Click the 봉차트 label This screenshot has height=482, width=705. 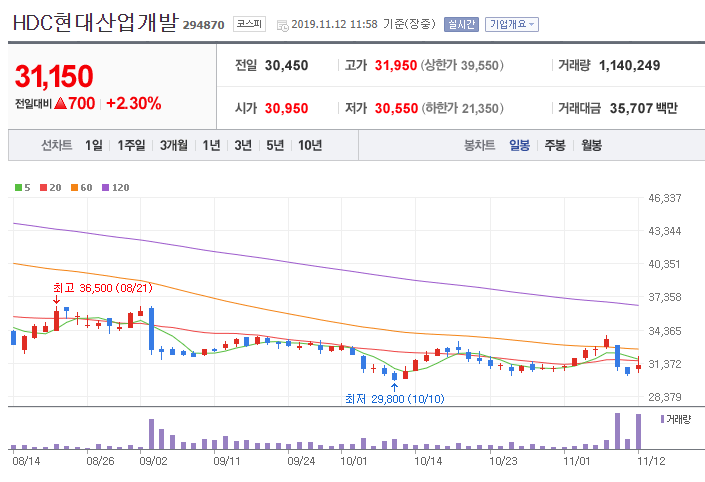(479, 145)
